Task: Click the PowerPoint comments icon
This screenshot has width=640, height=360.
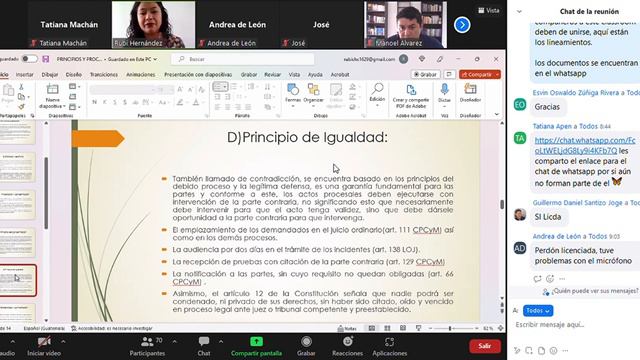Action: tap(449, 74)
